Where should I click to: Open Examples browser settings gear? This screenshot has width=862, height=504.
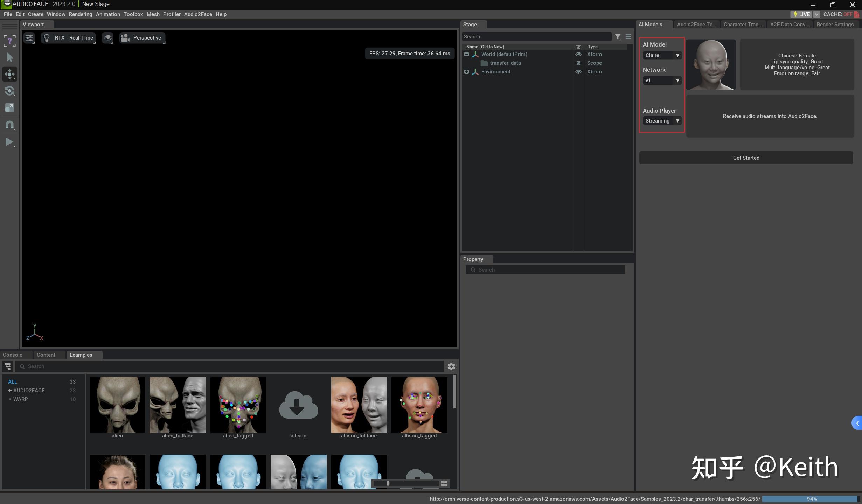click(x=451, y=366)
